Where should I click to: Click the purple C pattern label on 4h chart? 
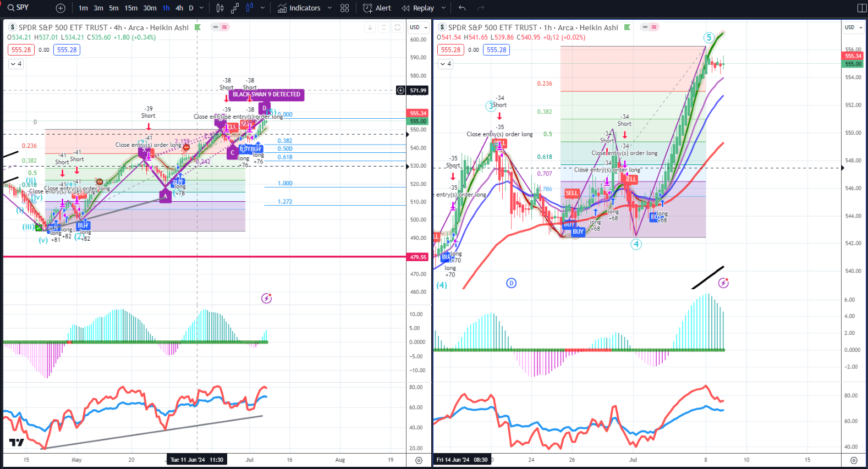(x=233, y=152)
